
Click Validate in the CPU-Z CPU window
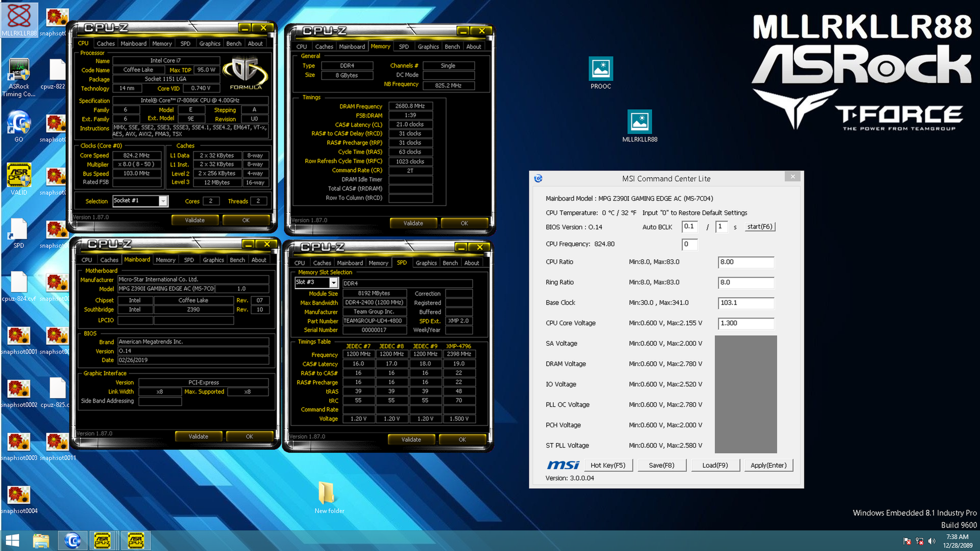pos(194,220)
